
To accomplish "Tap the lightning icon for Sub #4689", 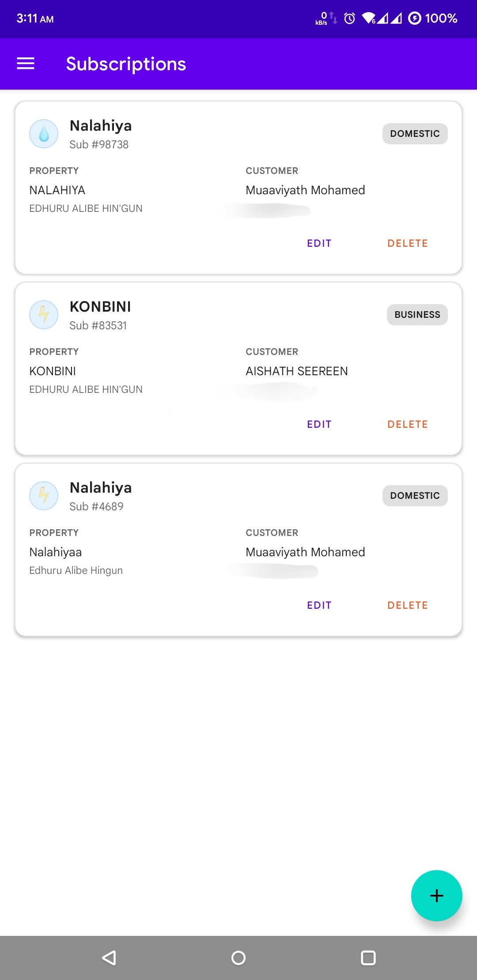I will coord(44,496).
